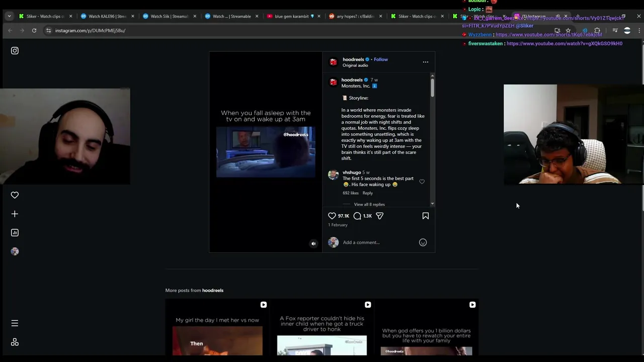Screen dimensions: 644x362
Task: Reply to vhshugo's comment
Action: (x=368, y=193)
